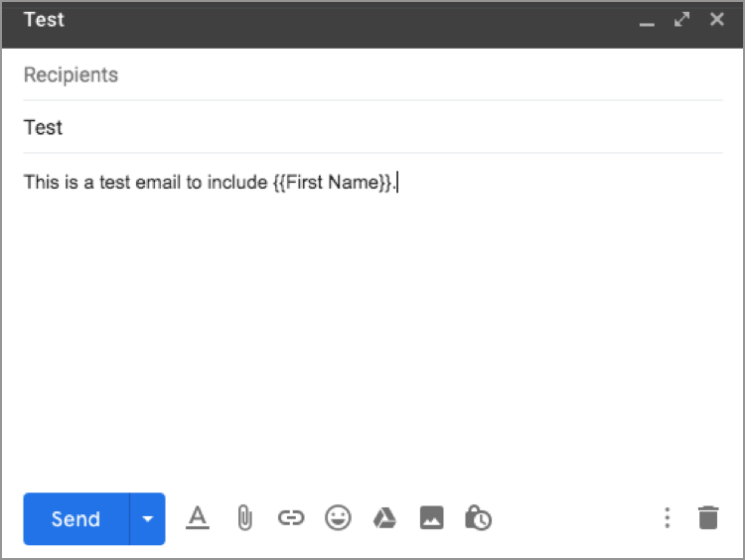Insert files using the Google Drive icon
Screen dimensions: 745x560
coord(384,518)
